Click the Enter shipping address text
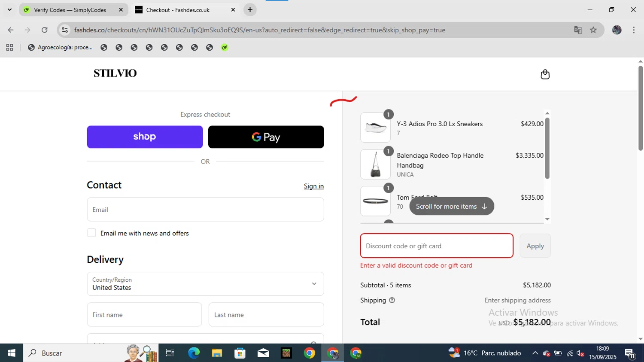 pos(517,300)
